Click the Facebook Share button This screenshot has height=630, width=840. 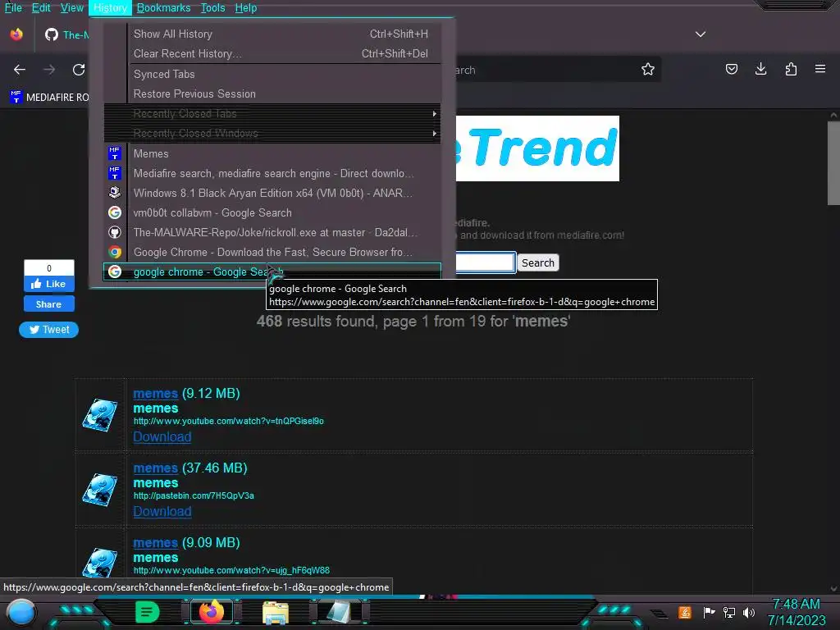48,304
